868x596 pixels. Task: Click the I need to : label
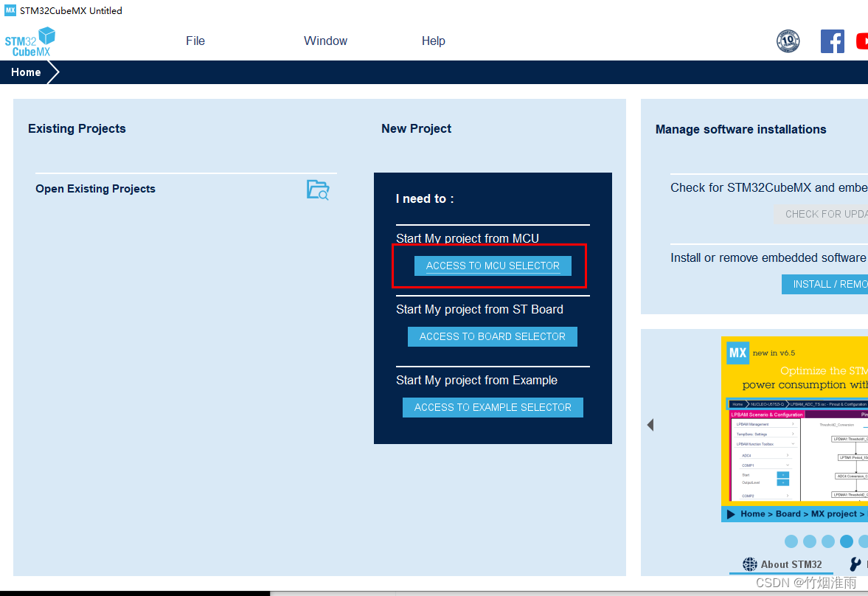[425, 199]
